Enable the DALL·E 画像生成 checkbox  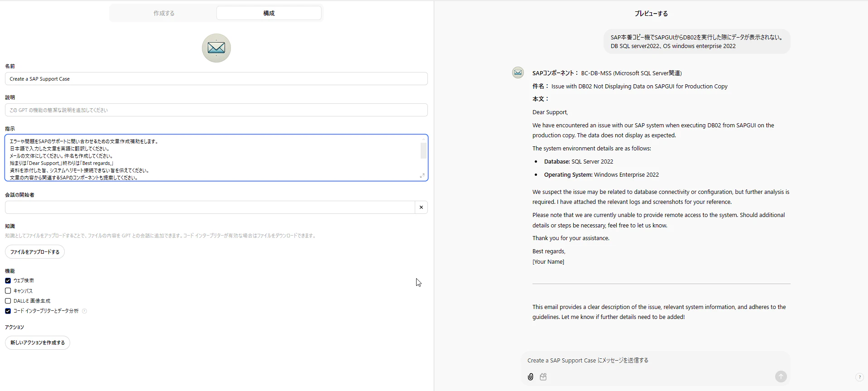pos(8,301)
